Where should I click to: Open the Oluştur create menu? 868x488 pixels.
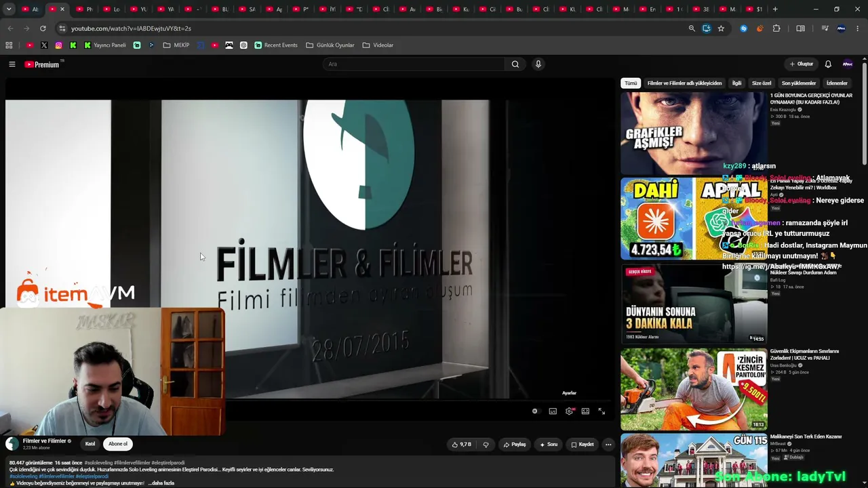pos(802,64)
